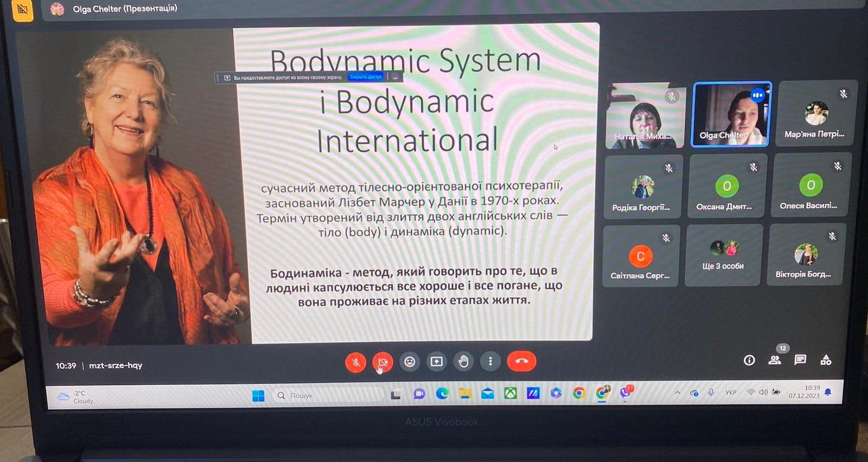Image resolution: width=868 pixels, height=462 pixels.
Task: Click the Windows taskbar search field
Action: click(326, 395)
